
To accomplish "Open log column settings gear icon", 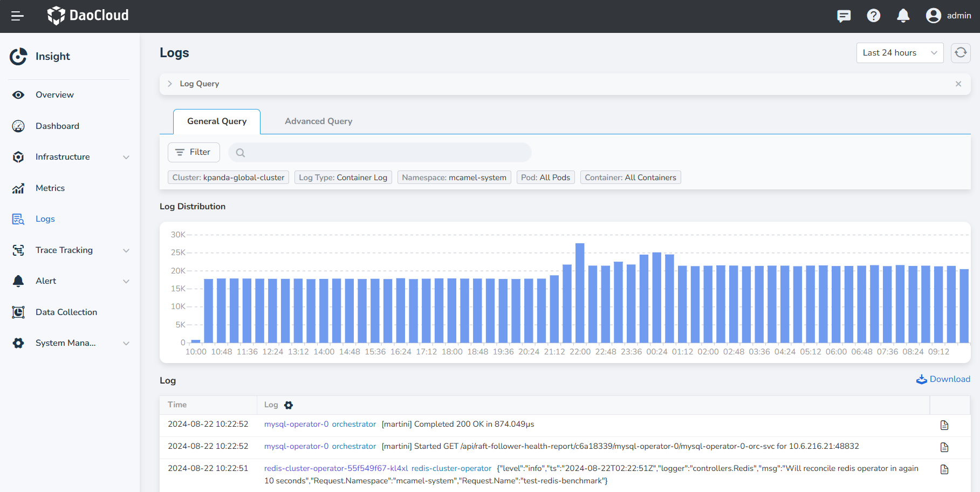I will [289, 405].
